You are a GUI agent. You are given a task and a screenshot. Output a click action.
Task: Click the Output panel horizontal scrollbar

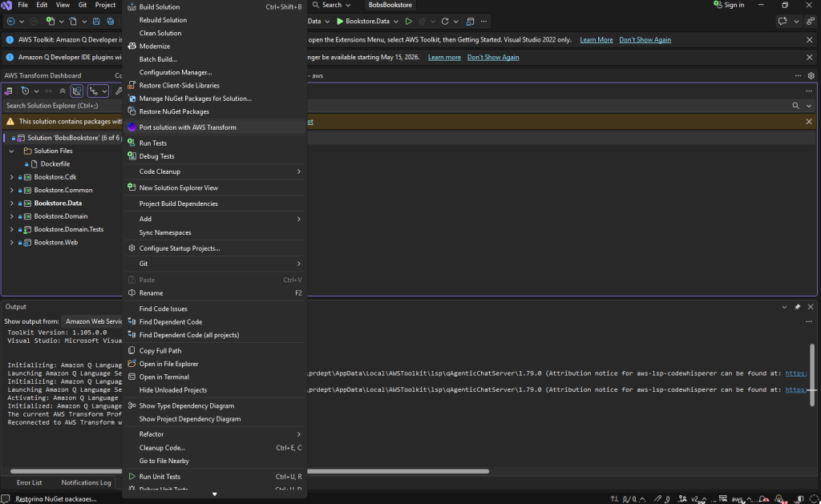[250, 471]
